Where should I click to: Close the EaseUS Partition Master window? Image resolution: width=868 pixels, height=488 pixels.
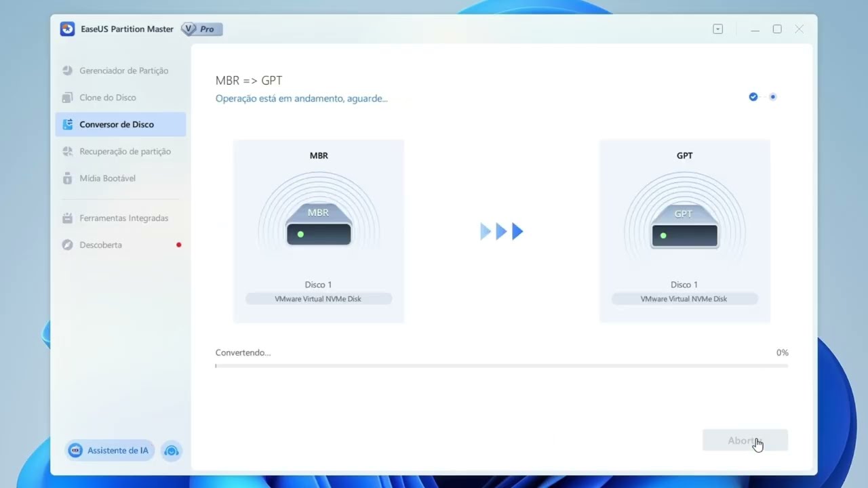tap(800, 29)
